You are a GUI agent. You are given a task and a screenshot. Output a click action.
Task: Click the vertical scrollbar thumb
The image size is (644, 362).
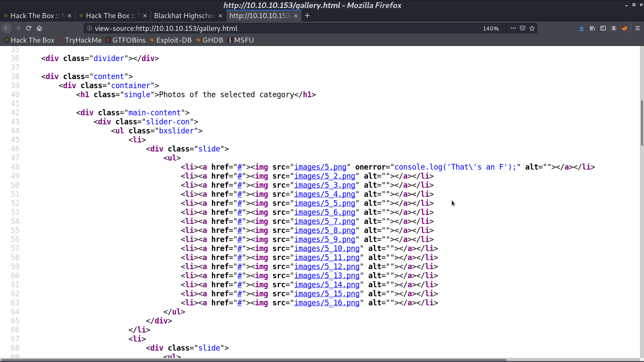pyautogui.click(x=642, y=123)
